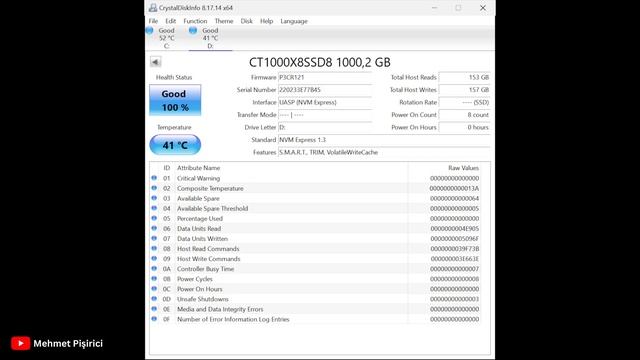
Task: Select the Media and Data Integrity Errors name
Action: coord(220,309)
